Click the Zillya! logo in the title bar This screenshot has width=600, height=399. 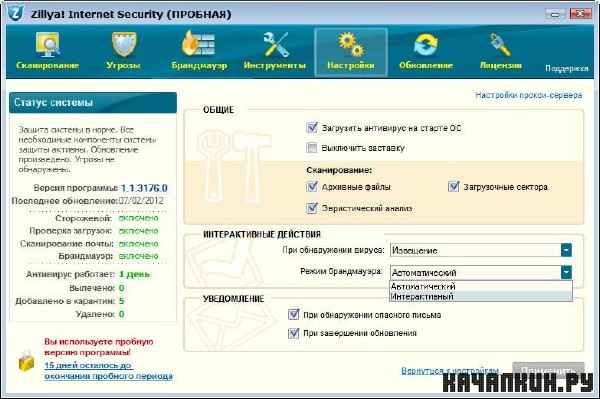tap(16, 13)
